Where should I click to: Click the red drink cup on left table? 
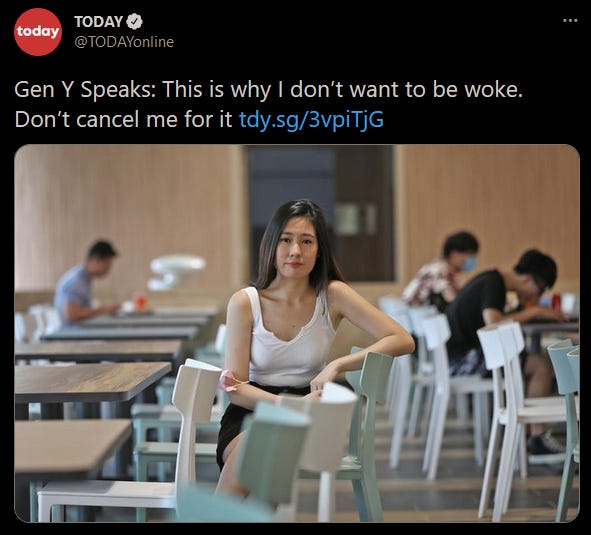(140, 301)
